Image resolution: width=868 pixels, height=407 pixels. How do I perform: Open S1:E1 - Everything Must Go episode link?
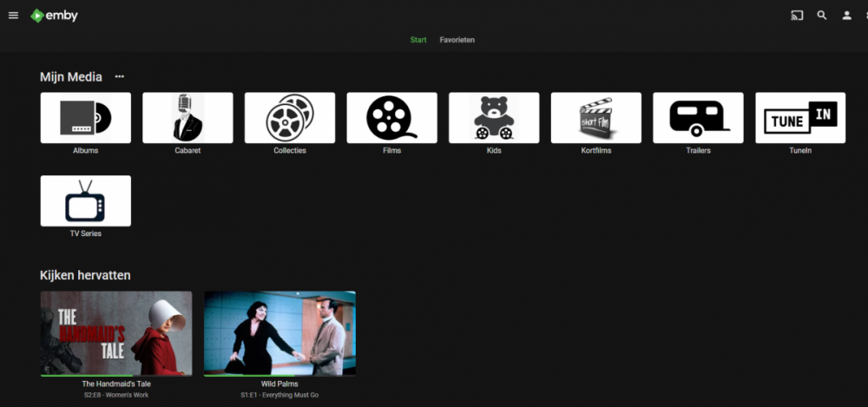pyautogui.click(x=279, y=396)
